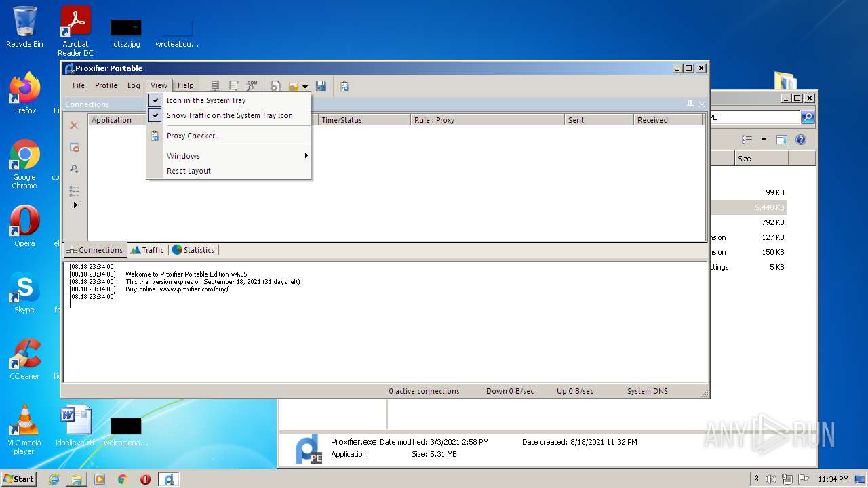
Task: Open the Google Chrome desktop shortcut
Action: [24, 164]
